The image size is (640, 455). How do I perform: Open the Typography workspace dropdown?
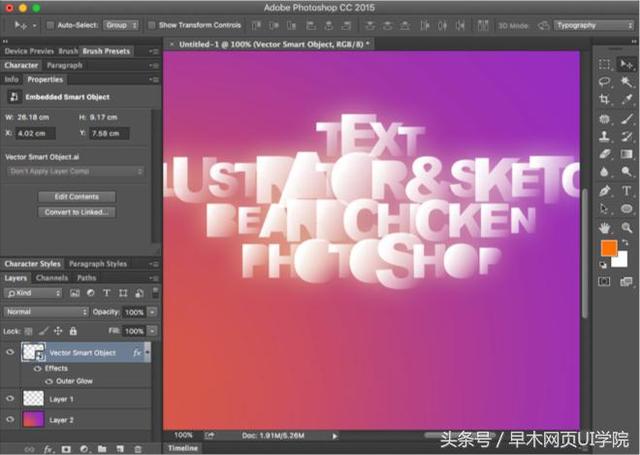pyautogui.click(x=593, y=25)
